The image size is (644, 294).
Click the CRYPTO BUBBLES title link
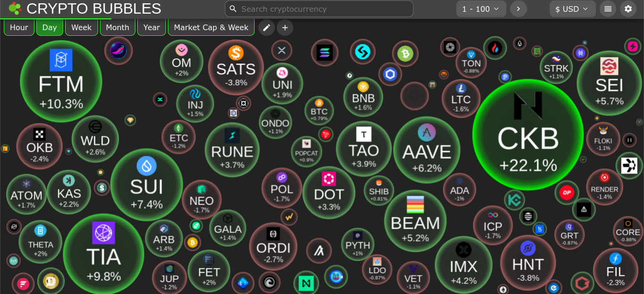pos(94,8)
